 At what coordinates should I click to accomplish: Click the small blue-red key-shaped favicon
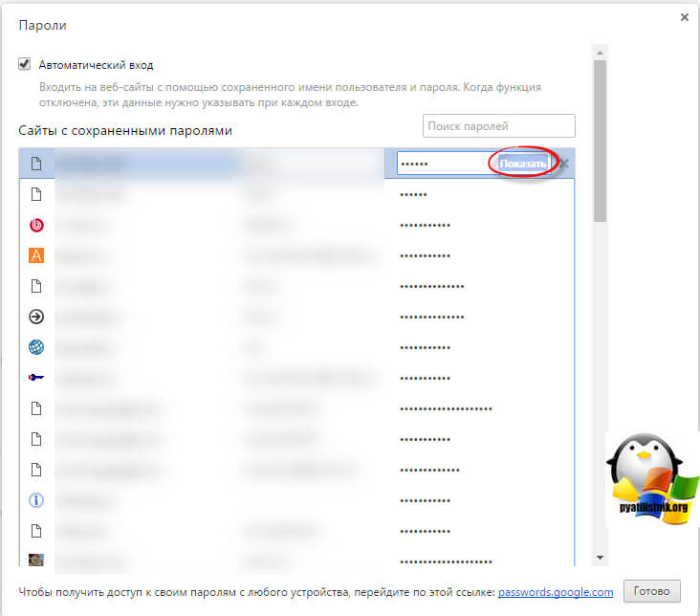point(37,377)
